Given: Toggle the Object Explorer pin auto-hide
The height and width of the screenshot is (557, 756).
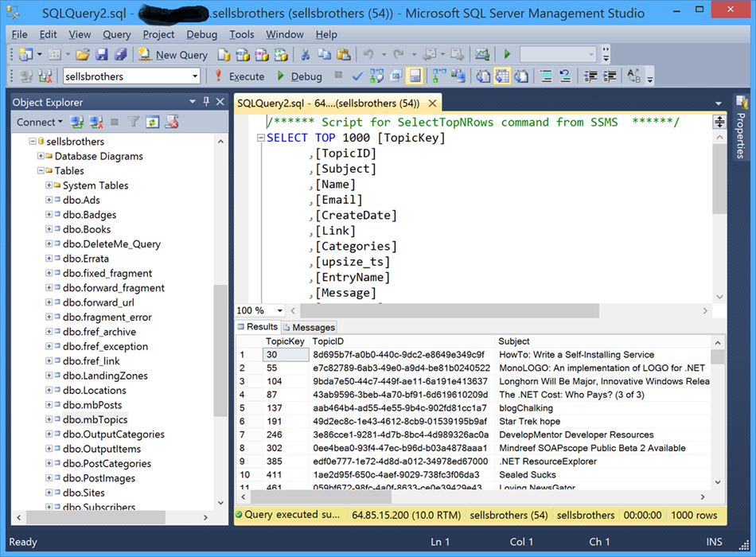Looking at the screenshot, I should click(206, 102).
